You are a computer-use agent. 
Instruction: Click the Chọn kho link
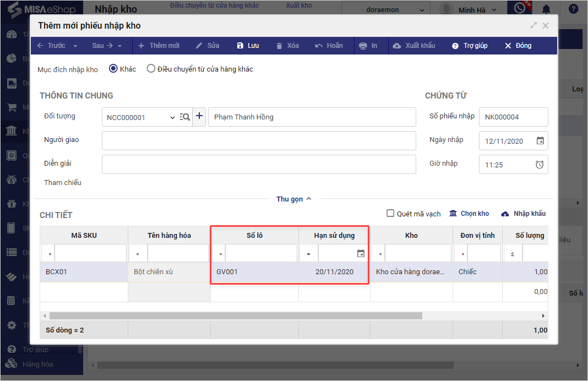470,214
